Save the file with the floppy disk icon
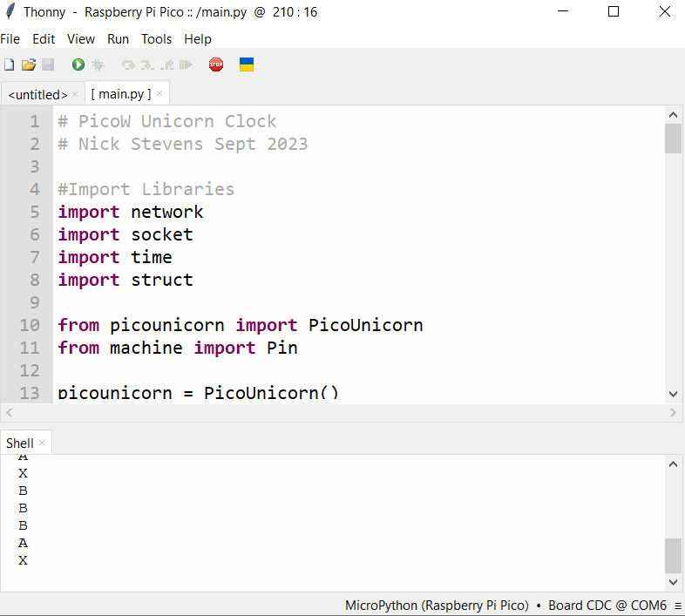This screenshot has height=616, width=685. 48,65
